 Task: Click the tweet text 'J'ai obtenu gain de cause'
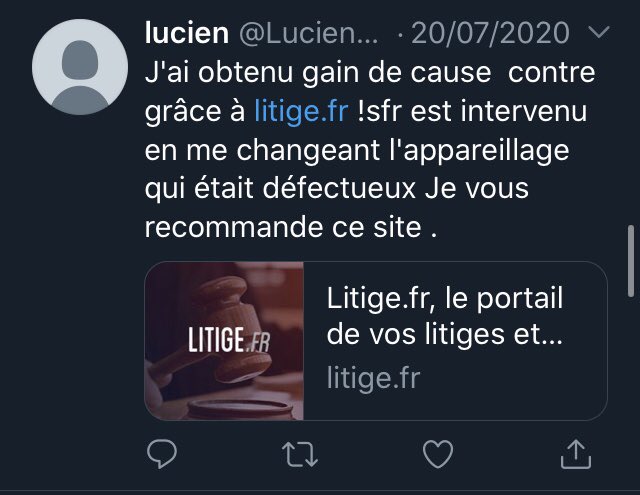point(318,73)
